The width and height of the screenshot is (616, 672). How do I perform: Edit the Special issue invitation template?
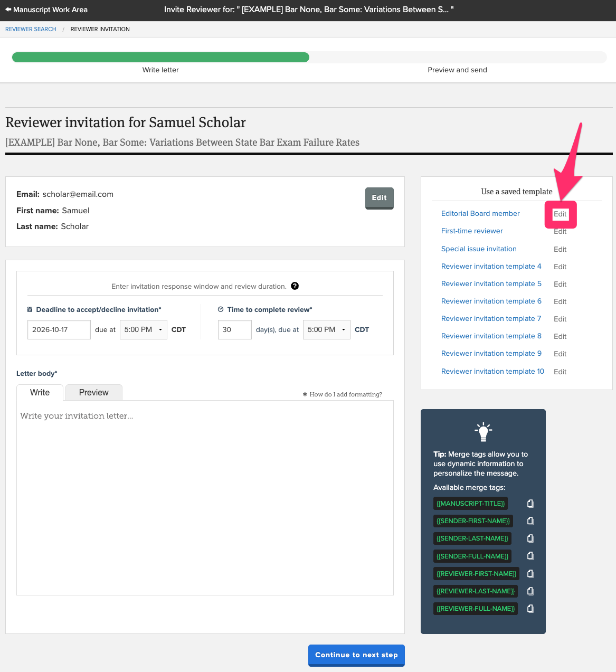pyautogui.click(x=560, y=249)
